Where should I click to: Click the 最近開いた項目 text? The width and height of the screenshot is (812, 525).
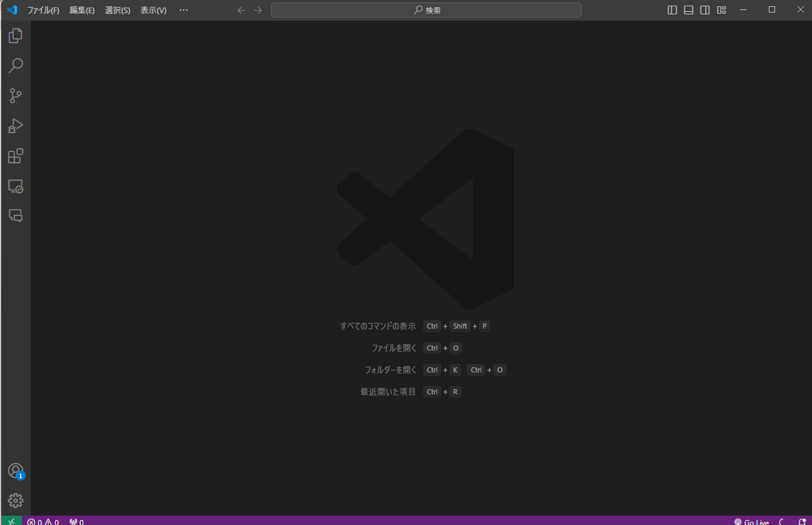[x=388, y=392]
